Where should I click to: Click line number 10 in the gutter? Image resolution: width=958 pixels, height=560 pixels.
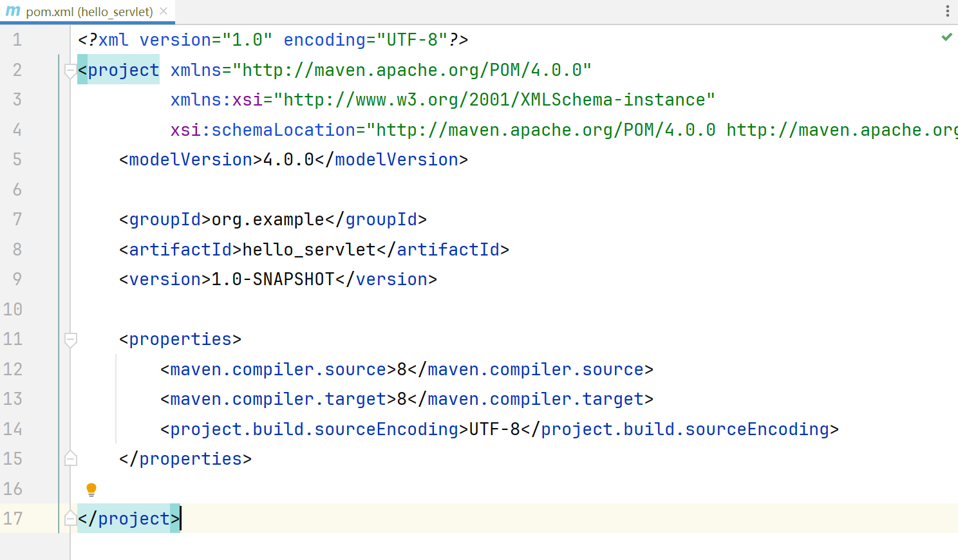click(13, 309)
